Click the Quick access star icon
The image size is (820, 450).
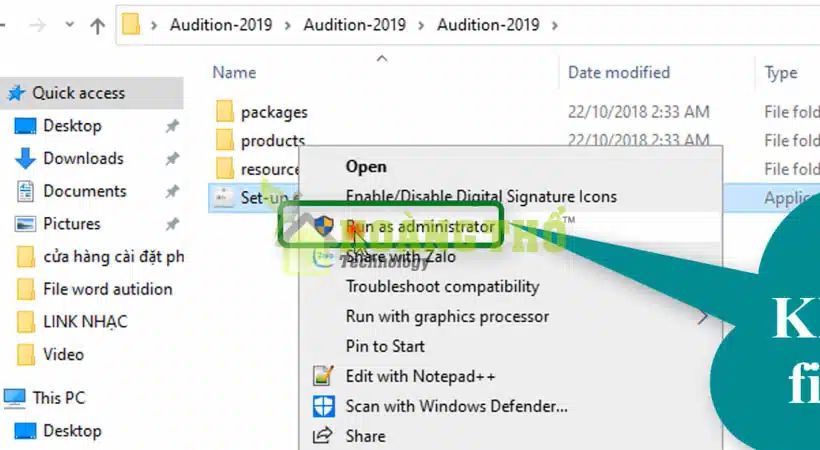(16, 93)
